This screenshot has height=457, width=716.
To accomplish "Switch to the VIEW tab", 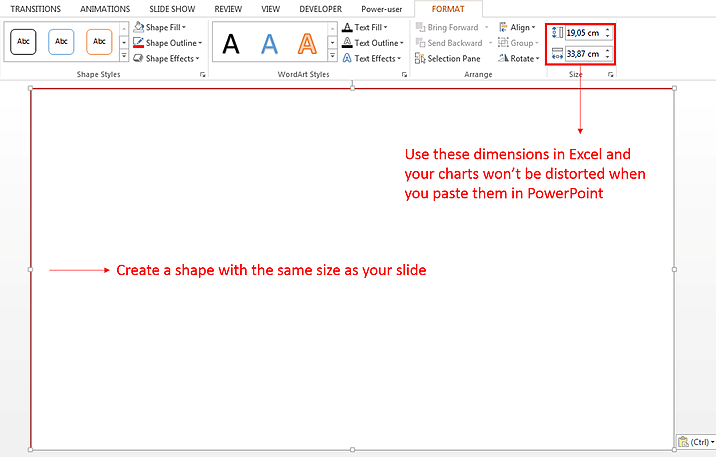I will tap(270, 9).
